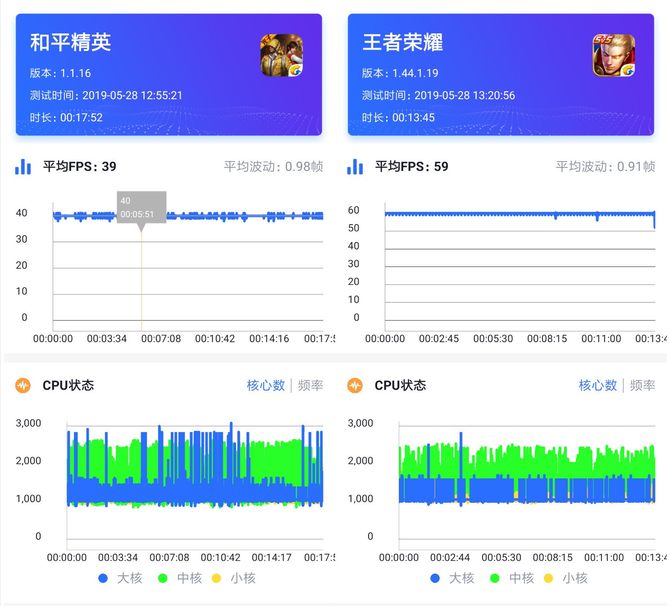The image size is (670, 606).
Task: Click the bar chart icon beside 平均FPS: 59
Action: [355, 167]
